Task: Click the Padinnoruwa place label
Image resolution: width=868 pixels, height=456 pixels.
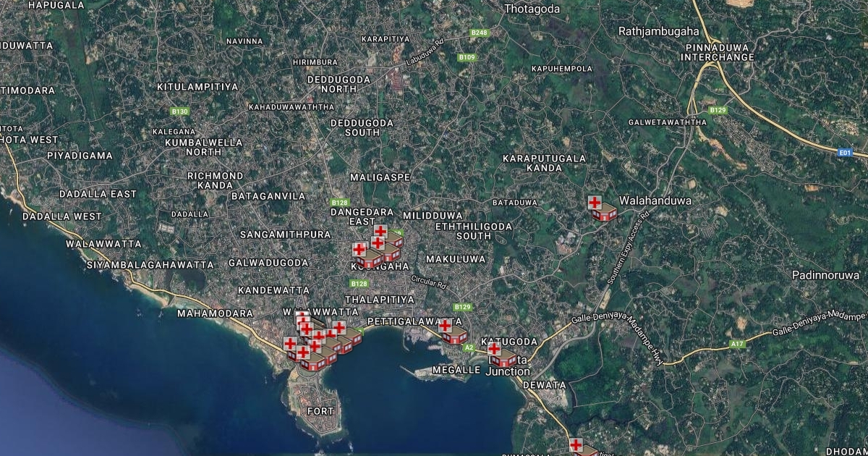Action: click(825, 275)
